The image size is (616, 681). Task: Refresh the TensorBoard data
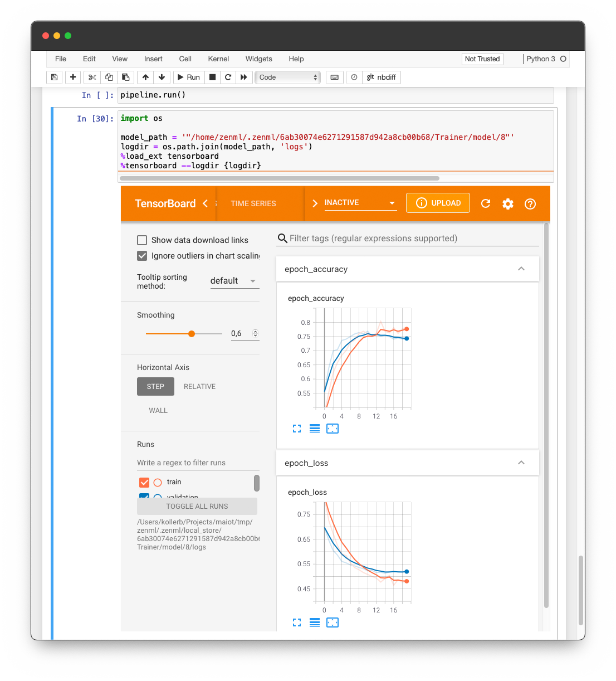pyautogui.click(x=485, y=204)
